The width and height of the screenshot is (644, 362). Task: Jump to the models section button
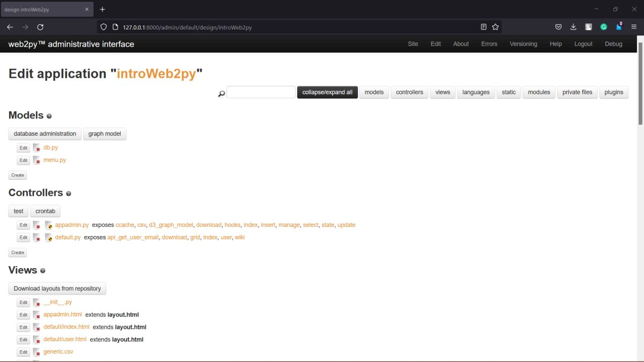[374, 92]
